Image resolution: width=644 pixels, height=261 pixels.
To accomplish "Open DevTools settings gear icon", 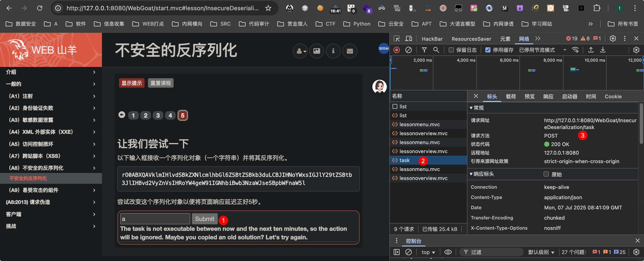I will tap(613, 39).
